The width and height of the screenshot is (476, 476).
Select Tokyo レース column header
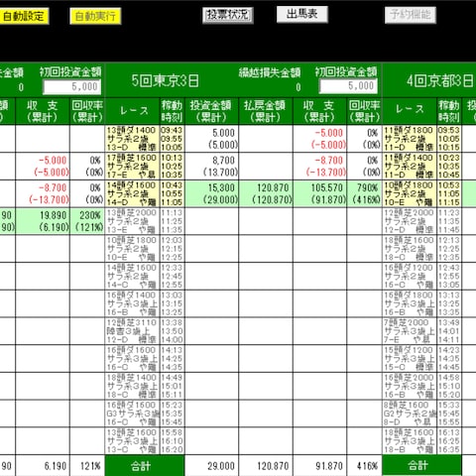132,111
